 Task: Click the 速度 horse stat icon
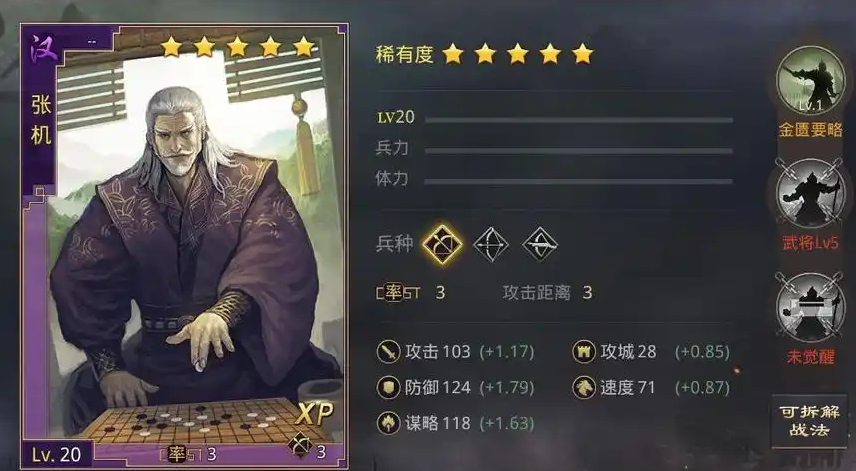pyautogui.click(x=584, y=387)
